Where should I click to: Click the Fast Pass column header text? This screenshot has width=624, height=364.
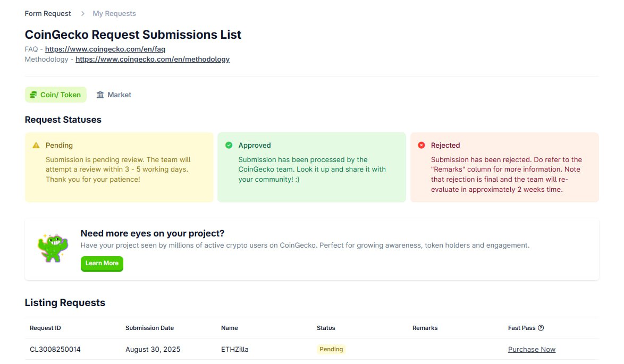click(522, 328)
